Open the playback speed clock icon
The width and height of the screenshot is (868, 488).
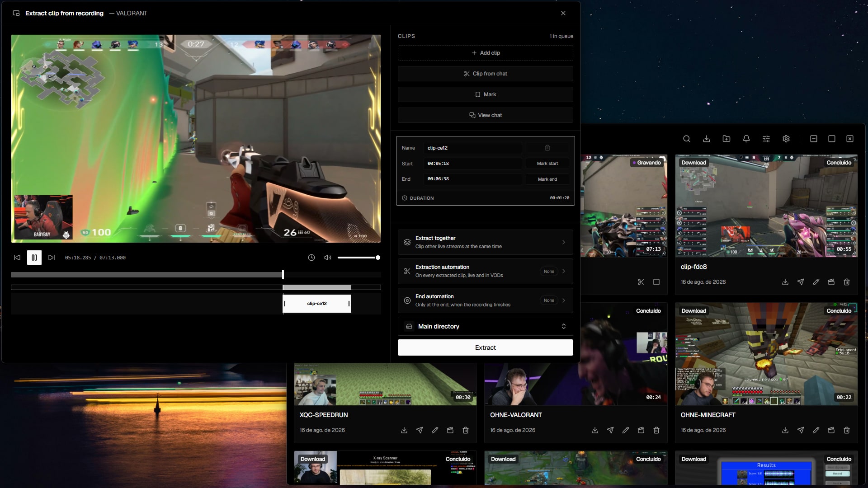point(311,258)
